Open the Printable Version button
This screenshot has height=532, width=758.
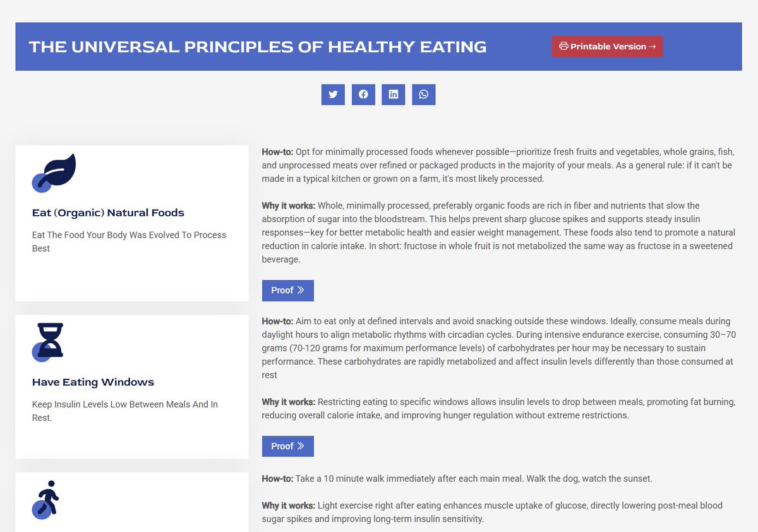tap(607, 46)
